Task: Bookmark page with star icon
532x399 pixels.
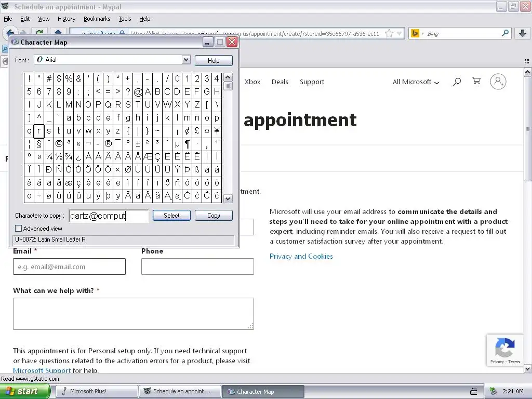Action: (x=389, y=33)
